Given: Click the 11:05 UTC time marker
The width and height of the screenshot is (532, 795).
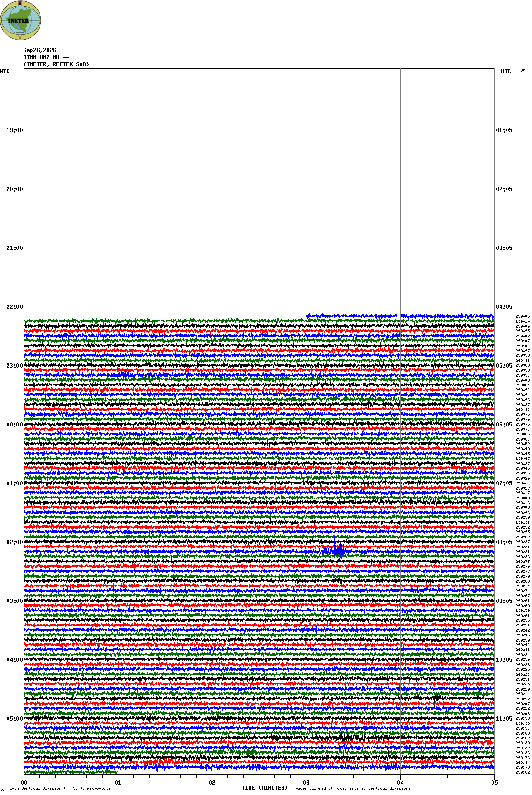Looking at the screenshot, I should (x=504, y=719).
